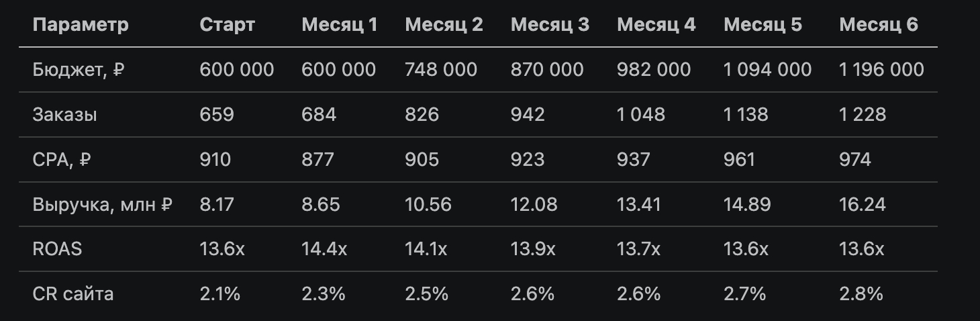The image size is (980, 321).
Task: Click the "Параметр" column header
Action: coord(81,25)
